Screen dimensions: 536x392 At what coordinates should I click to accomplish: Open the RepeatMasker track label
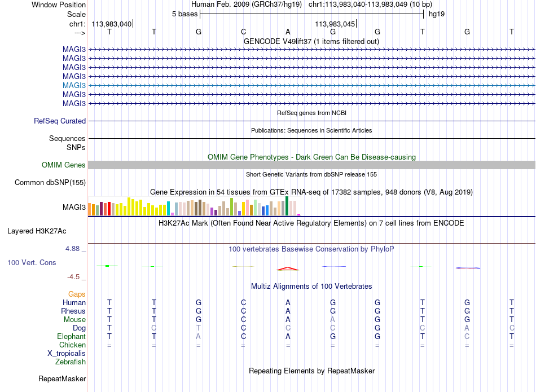click(62, 378)
